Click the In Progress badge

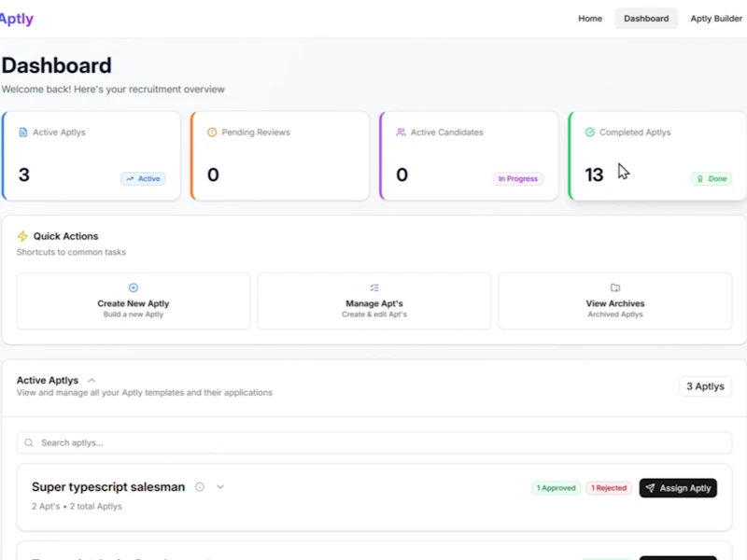(x=518, y=178)
